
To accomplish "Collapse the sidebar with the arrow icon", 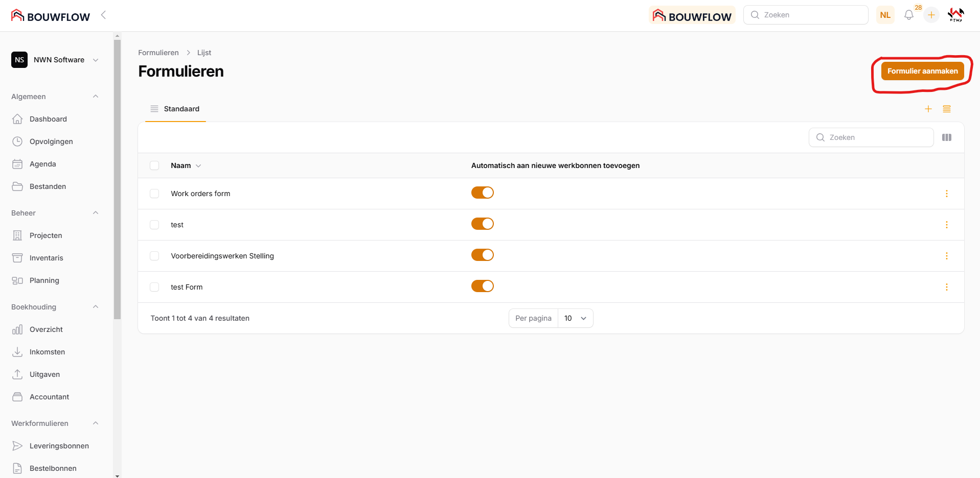I will click(104, 15).
